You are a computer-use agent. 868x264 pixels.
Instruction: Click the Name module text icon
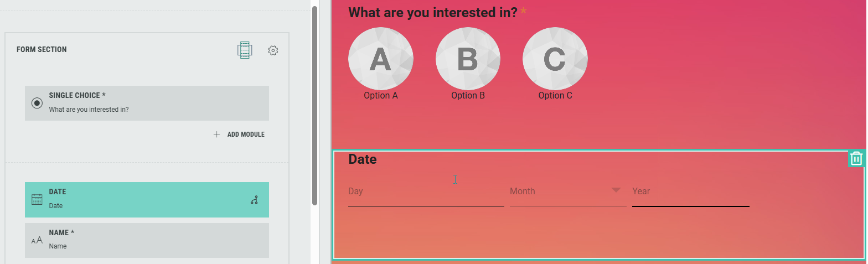tap(37, 240)
